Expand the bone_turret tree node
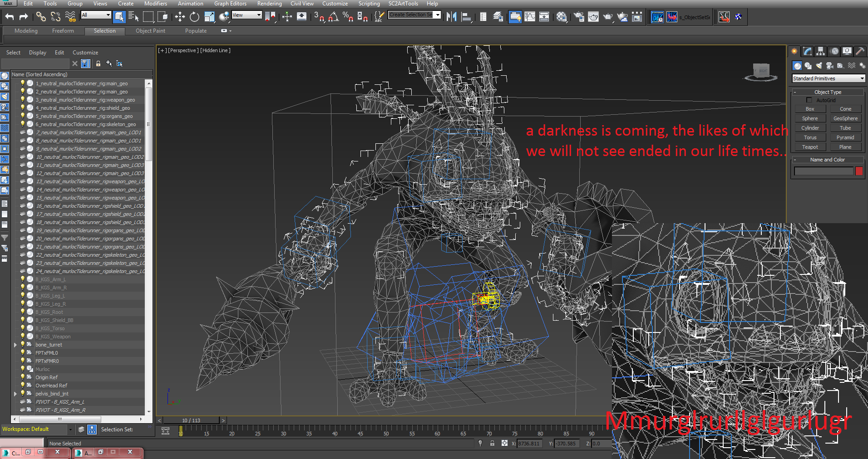 [15, 345]
